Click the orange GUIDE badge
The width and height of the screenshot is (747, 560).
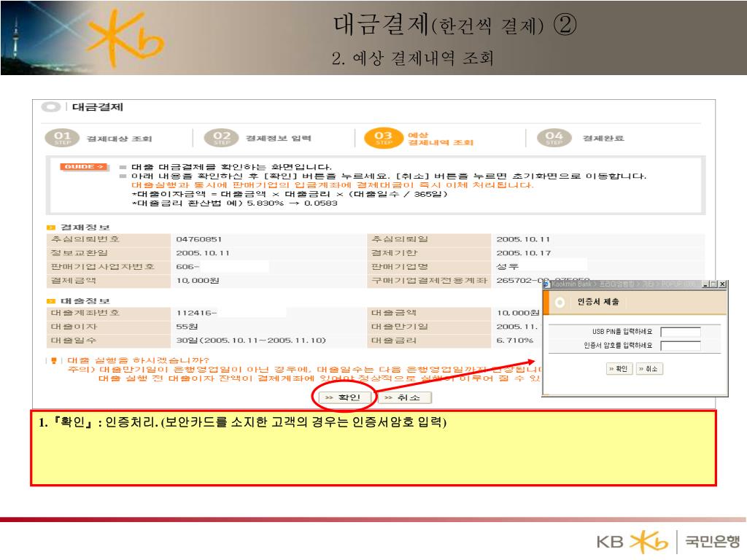pos(84,167)
